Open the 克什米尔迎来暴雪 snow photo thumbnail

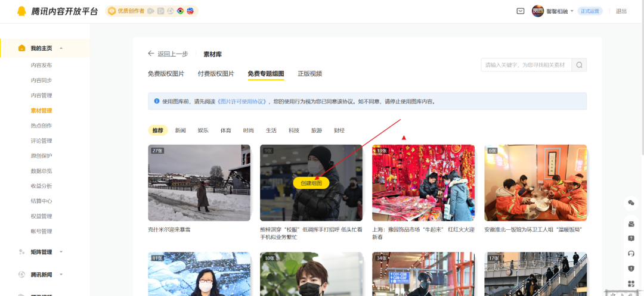coord(199,182)
